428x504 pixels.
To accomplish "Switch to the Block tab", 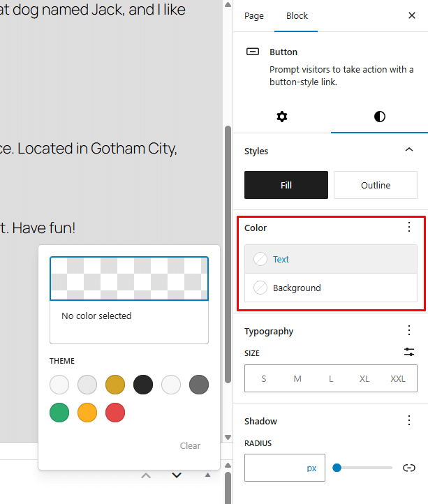I will [297, 16].
